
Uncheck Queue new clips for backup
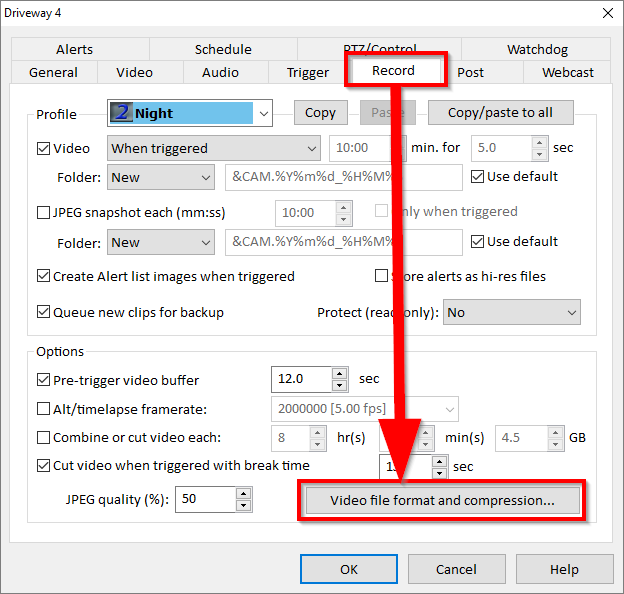point(44,312)
